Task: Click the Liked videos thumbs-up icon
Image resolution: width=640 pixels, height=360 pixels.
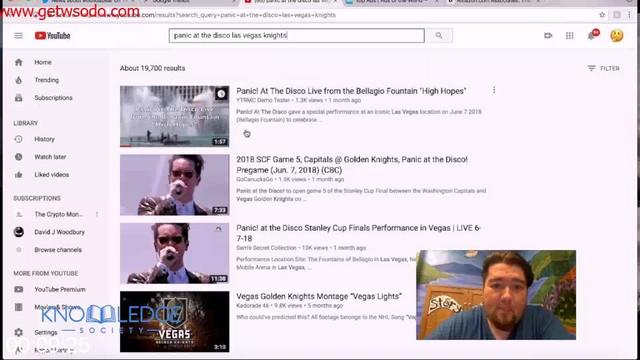Action: tap(19, 175)
